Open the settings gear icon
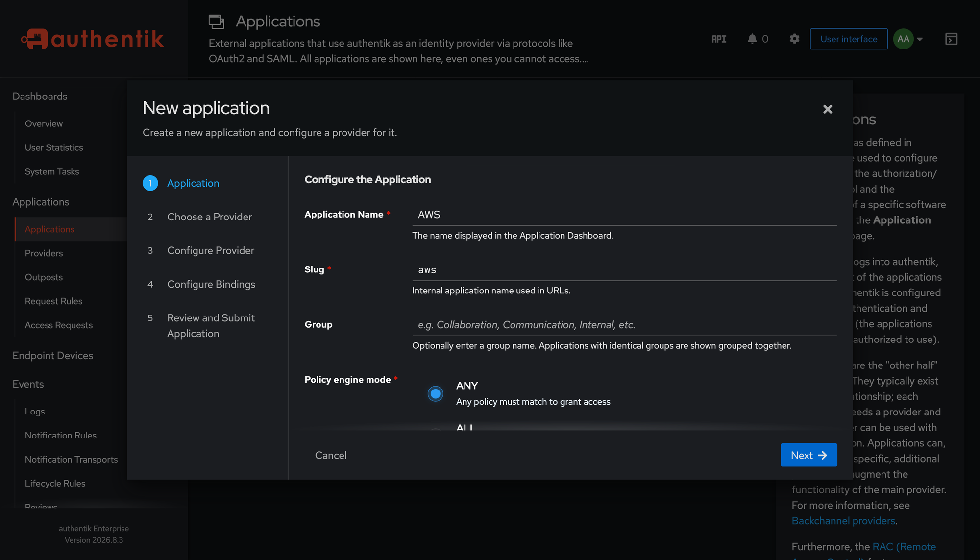This screenshot has width=980, height=560. pos(795,39)
